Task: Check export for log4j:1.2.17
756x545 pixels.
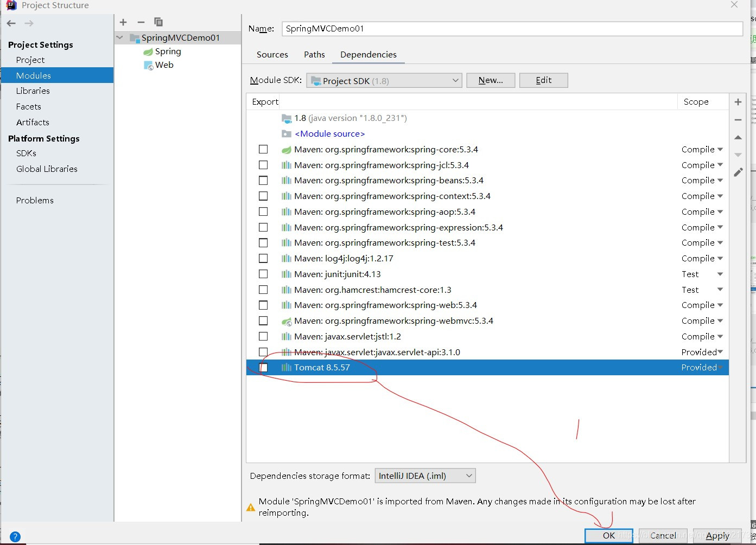Action: pos(263,258)
